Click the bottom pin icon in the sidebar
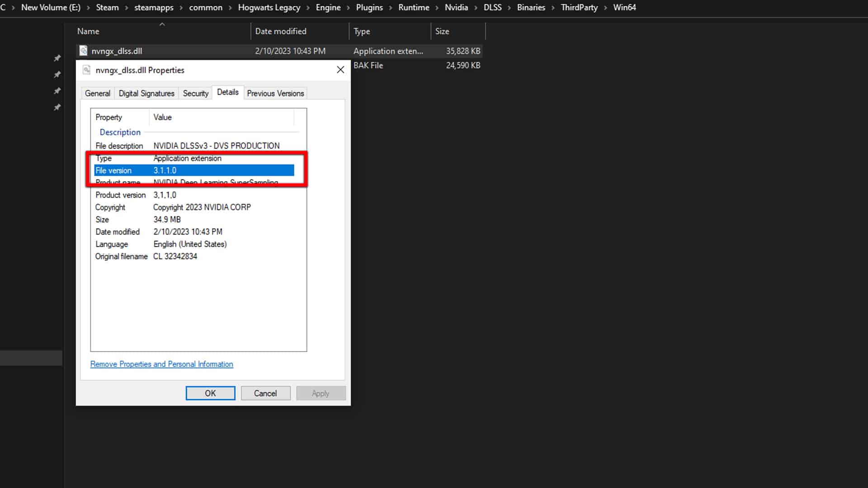Screen dimensions: 868x488 (x=57, y=108)
